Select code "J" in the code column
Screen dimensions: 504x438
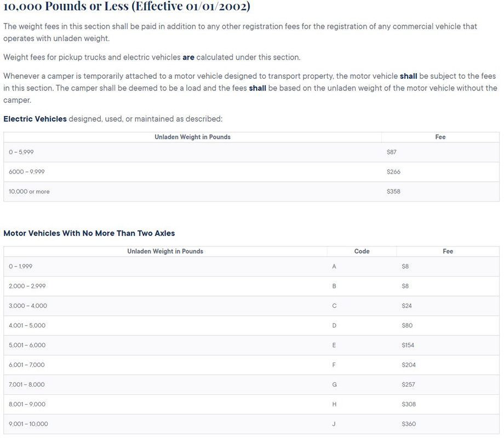(334, 424)
